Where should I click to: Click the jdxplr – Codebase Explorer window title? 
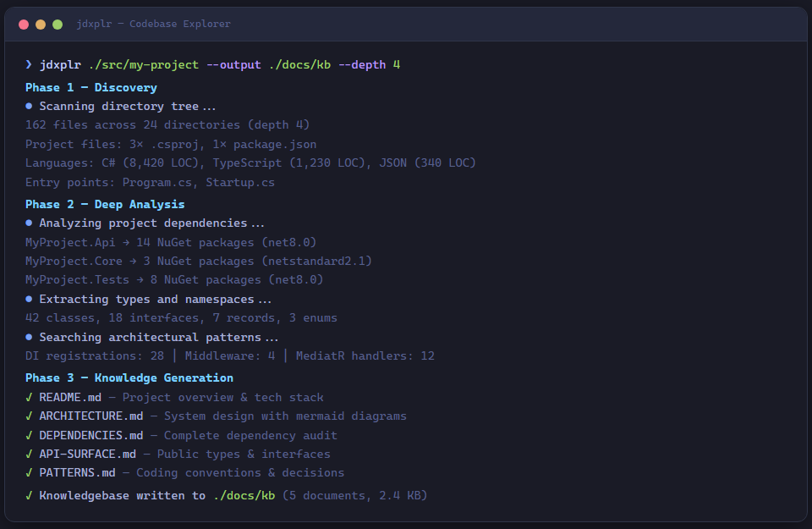coord(153,25)
